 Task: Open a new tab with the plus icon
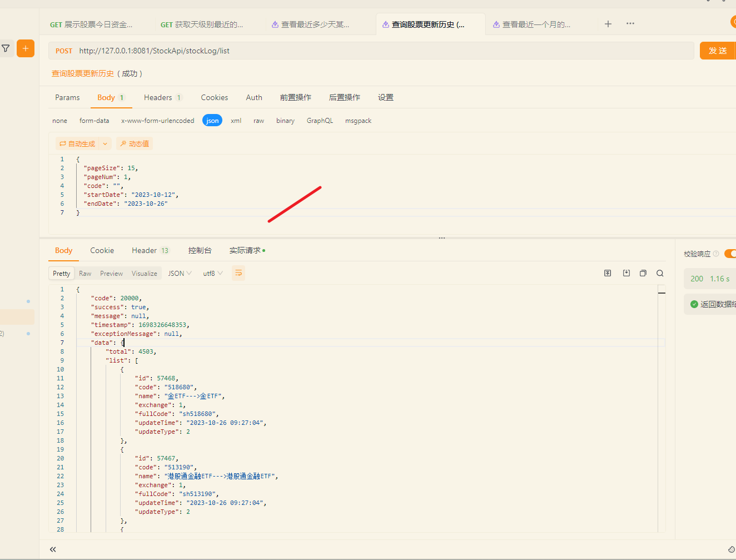pyautogui.click(x=608, y=24)
